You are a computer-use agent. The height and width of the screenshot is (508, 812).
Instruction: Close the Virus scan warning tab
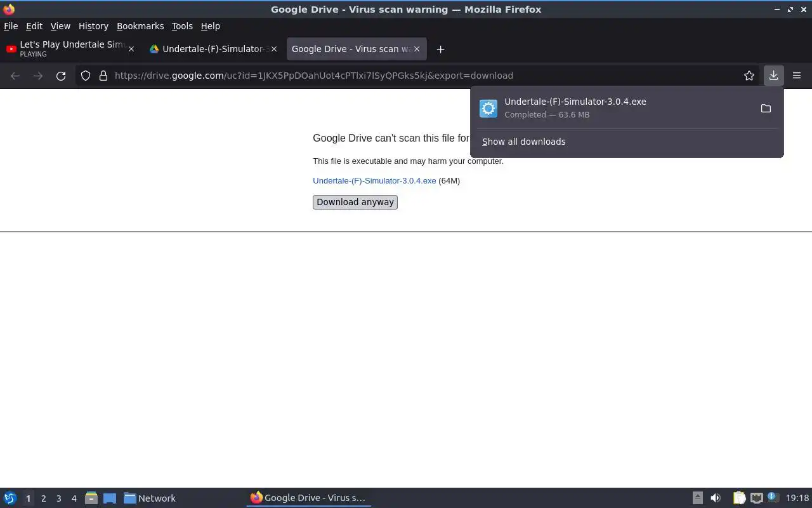417,49
